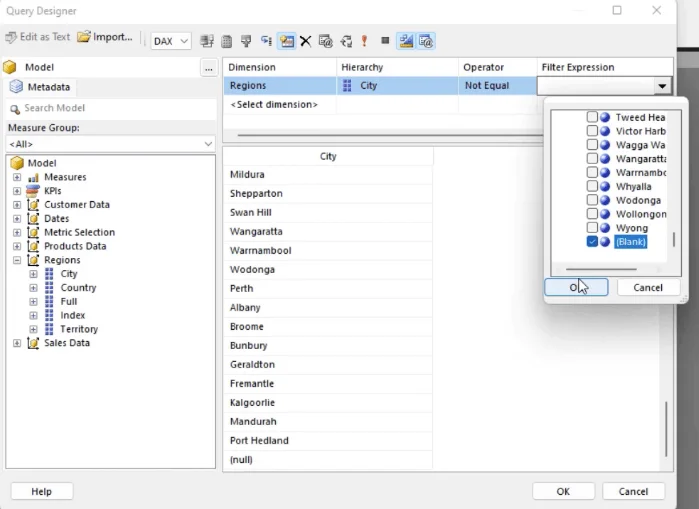Expand the KPIs tree node

[17, 191]
